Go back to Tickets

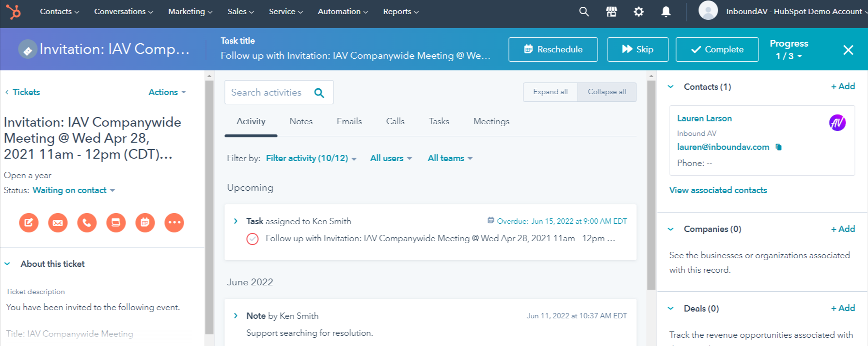(x=23, y=92)
